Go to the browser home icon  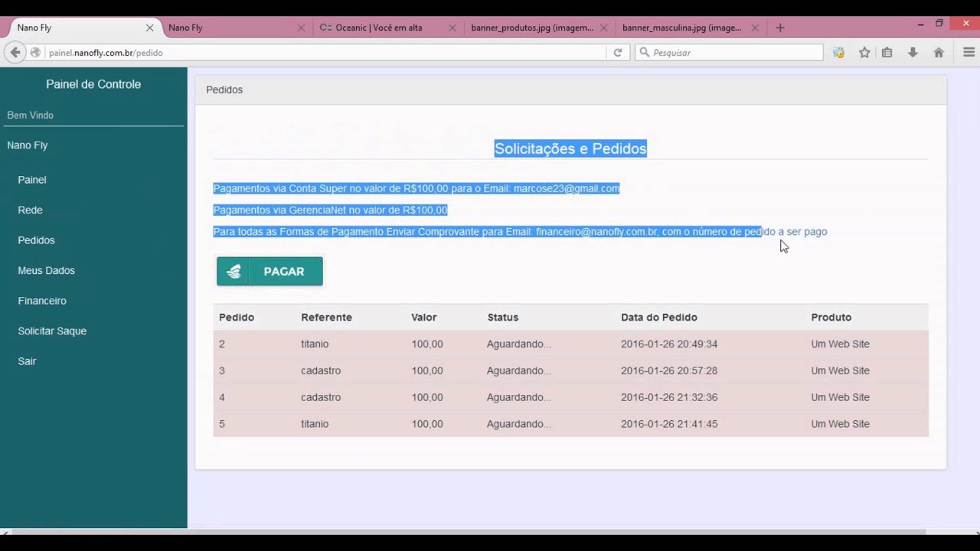click(x=939, y=53)
